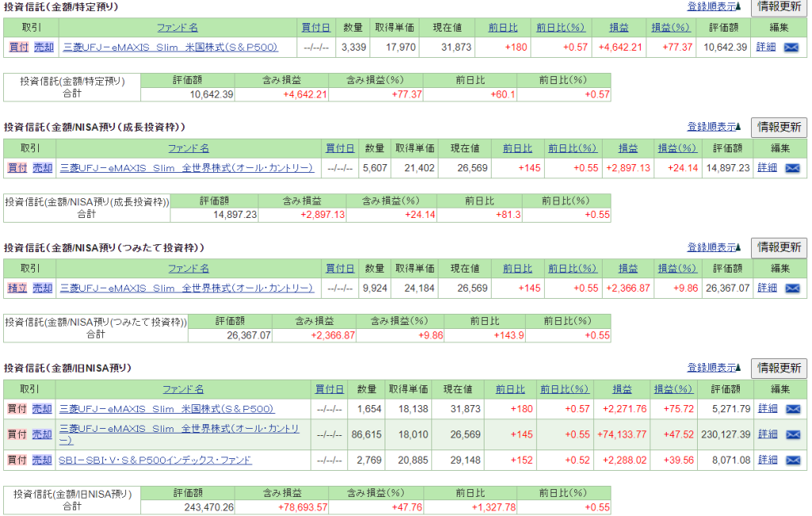
Task: Open SBI－SBI・V・S&P500インデックス・ファンド fund link
Action: pos(155,460)
